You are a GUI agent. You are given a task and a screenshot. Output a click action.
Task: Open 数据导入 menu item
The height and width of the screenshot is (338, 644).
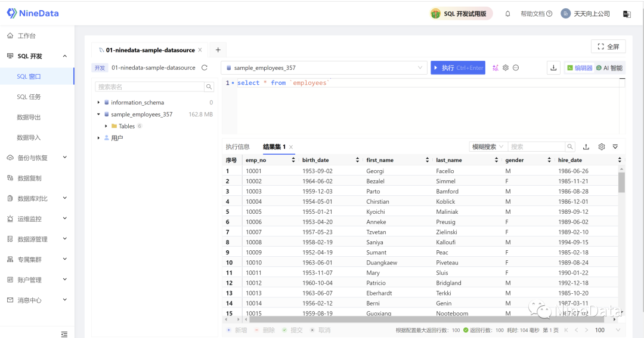coord(29,137)
